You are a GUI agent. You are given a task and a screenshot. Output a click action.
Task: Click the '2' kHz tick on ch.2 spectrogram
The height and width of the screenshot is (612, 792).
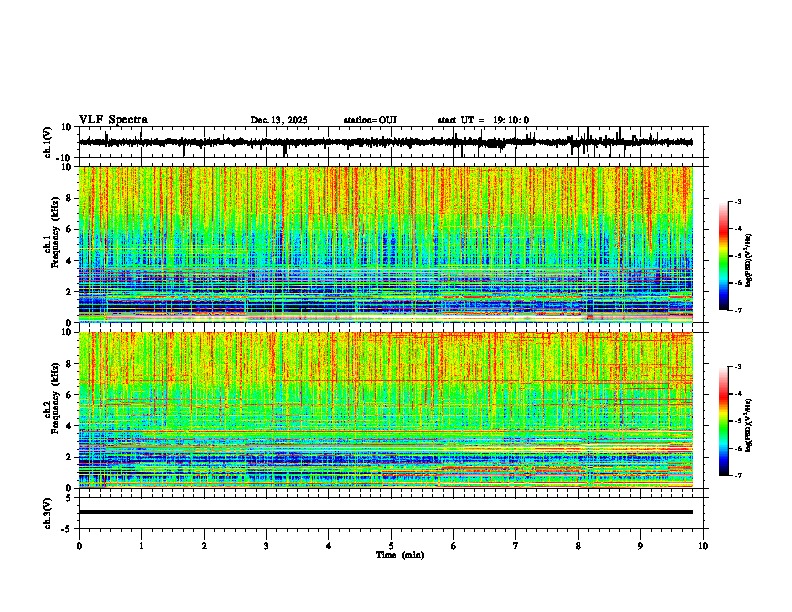point(69,457)
